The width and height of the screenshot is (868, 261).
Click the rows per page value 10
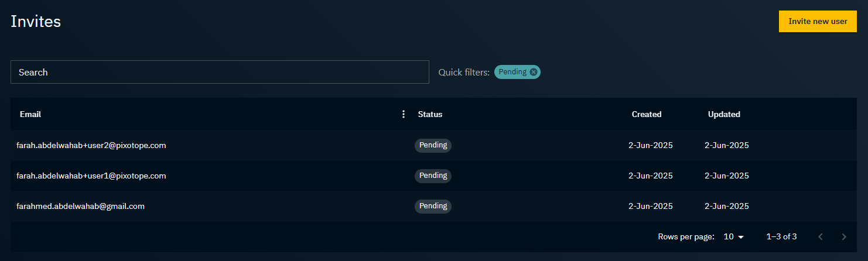729,236
